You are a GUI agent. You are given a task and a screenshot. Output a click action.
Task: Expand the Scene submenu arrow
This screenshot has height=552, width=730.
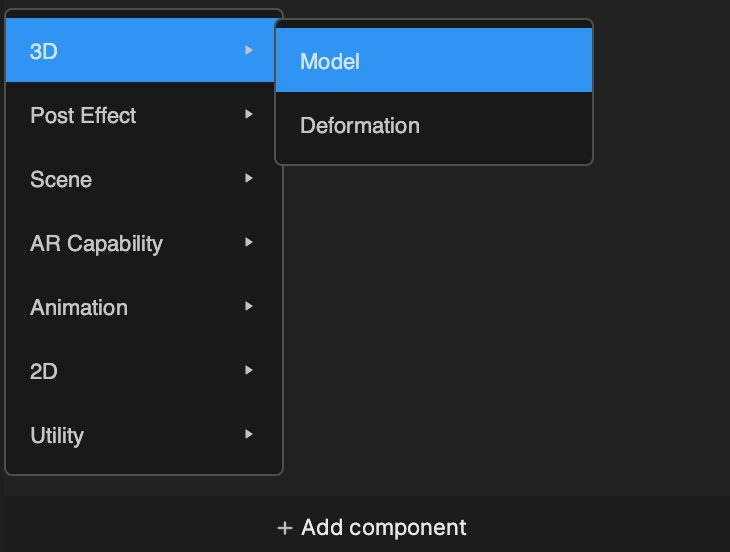tap(249, 178)
